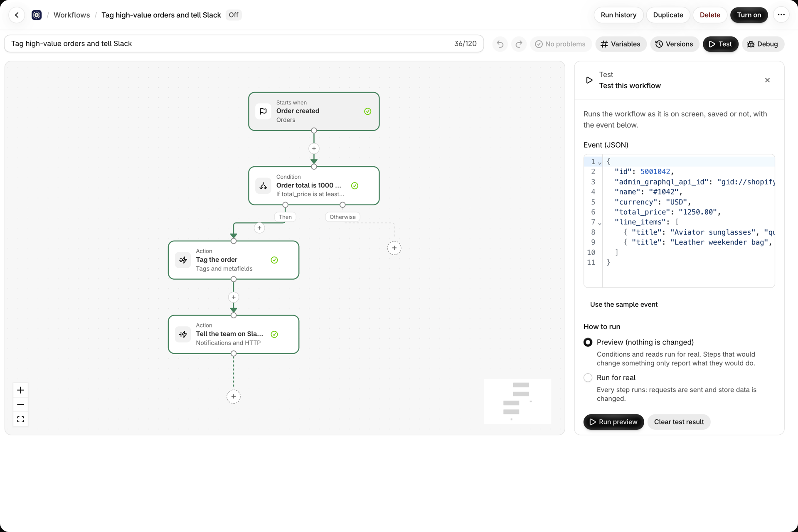Select the Run for real option
The width and height of the screenshot is (798, 532).
pos(588,377)
